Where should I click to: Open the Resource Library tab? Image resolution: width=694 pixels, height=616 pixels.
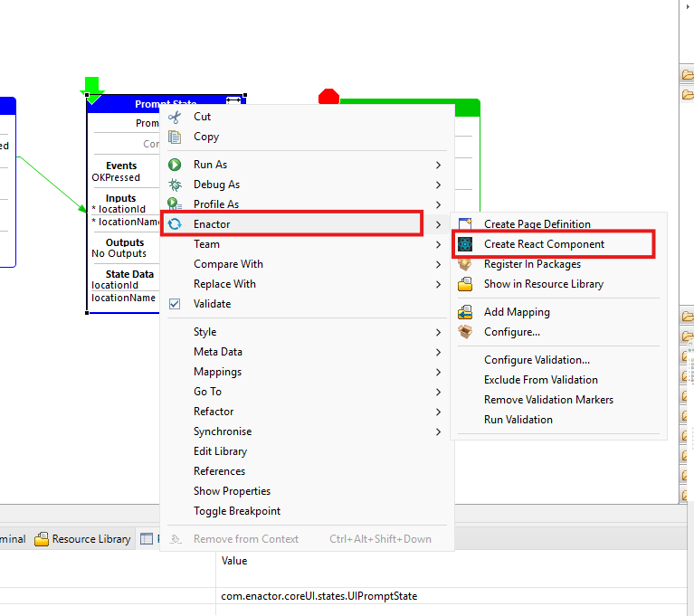tap(83, 539)
